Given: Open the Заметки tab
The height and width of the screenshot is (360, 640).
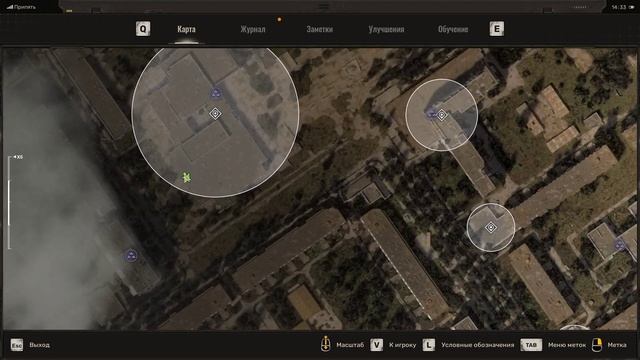Looking at the screenshot, I should pyautogui.click(x=320, y=29).
